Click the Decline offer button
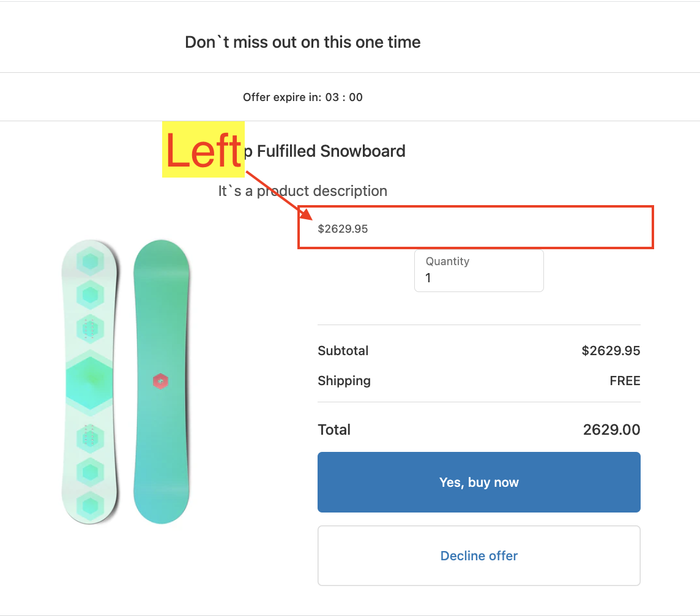This screenshot has height=616, width=700. coord(478,556)
